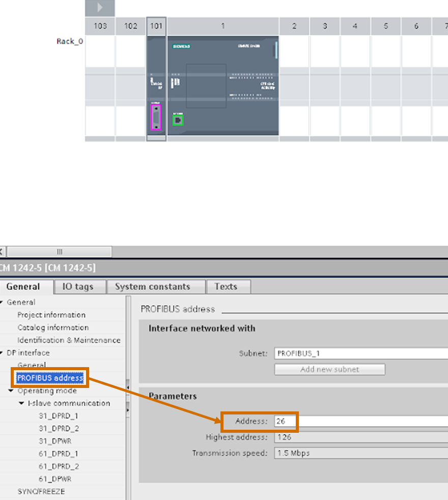The image size is (448, 500).
Task: Collapse the General tree section
Action: (x=3, y=302)
